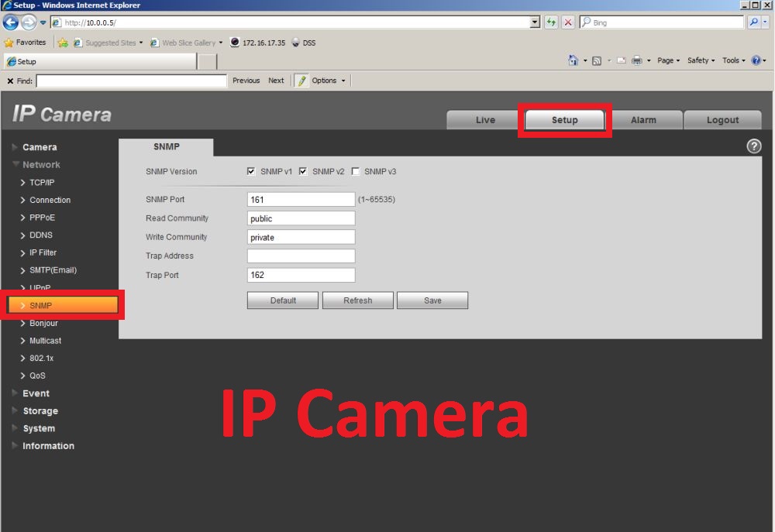Viewport: 775px width, 532px height.
Task: Click the Favorites star button
Action: coord(25,43)
